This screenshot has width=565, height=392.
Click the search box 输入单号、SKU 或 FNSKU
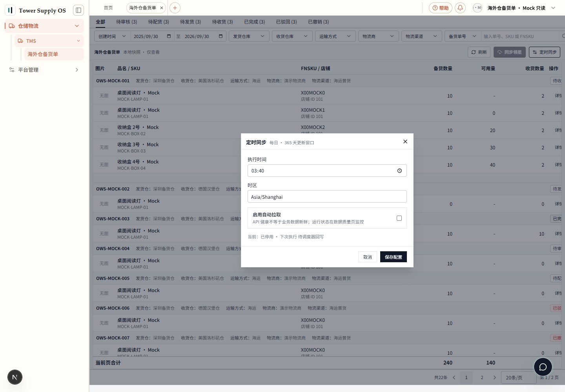point(520,36)
